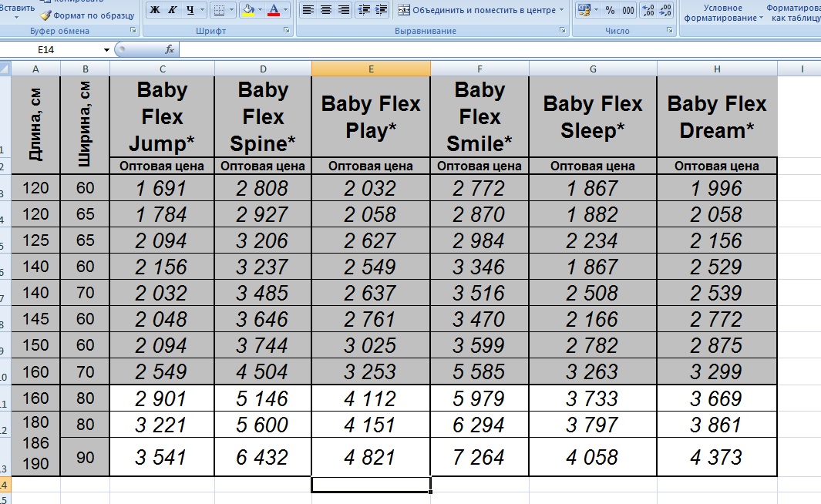Select column E header

click(371, 69)
